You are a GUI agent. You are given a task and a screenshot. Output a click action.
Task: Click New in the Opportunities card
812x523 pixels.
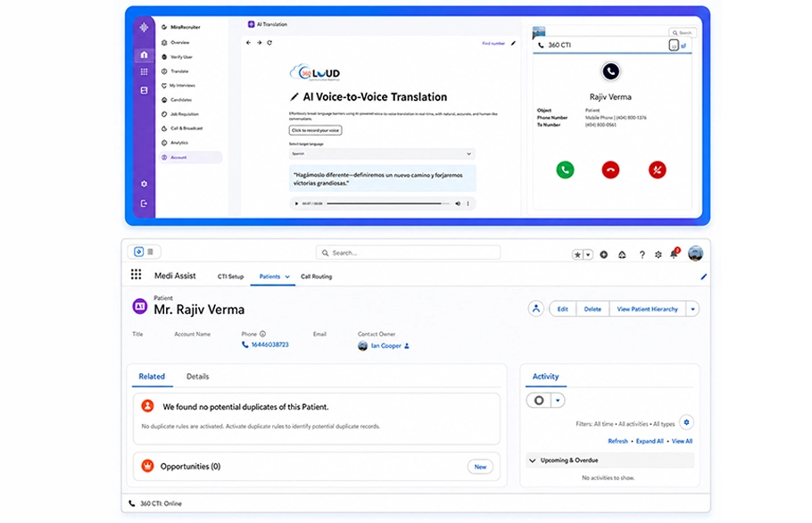pyautogui.click(x=480, y=467)
